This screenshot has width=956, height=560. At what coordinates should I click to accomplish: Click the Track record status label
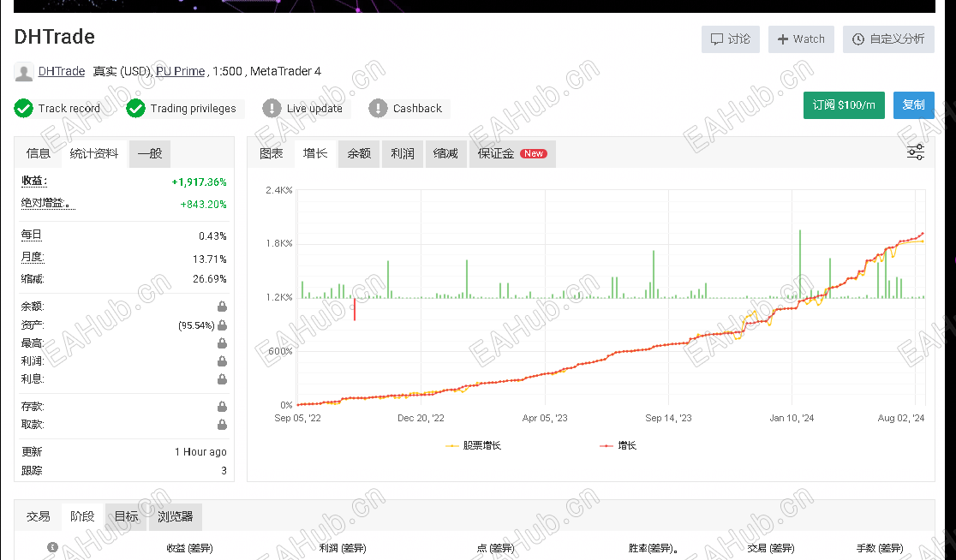coord(69,109)
